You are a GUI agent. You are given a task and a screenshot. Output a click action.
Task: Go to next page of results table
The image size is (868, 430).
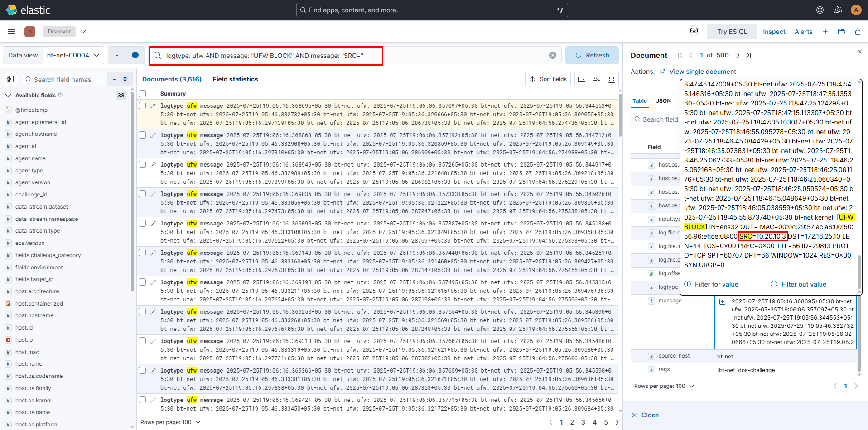(617, 422)
